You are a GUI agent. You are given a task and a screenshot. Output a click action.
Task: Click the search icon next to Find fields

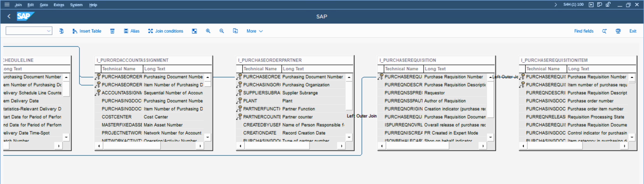(x=604, y=31)
